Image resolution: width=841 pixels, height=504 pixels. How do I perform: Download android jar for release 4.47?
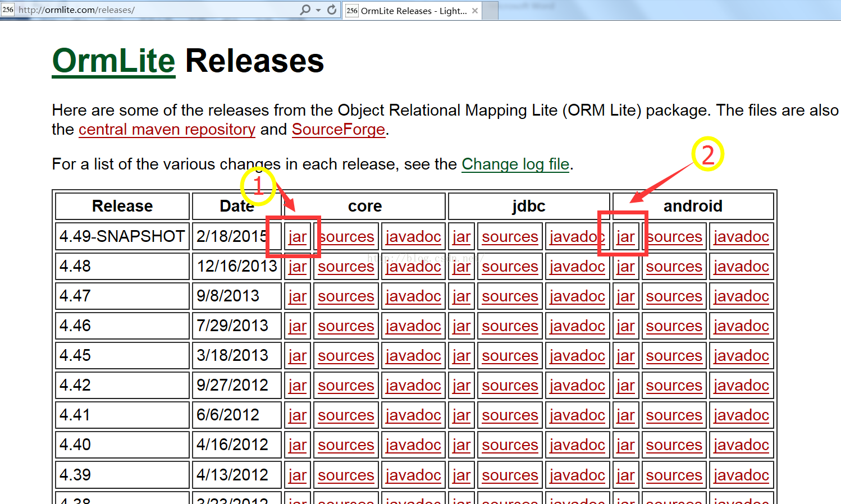point(625,296)
